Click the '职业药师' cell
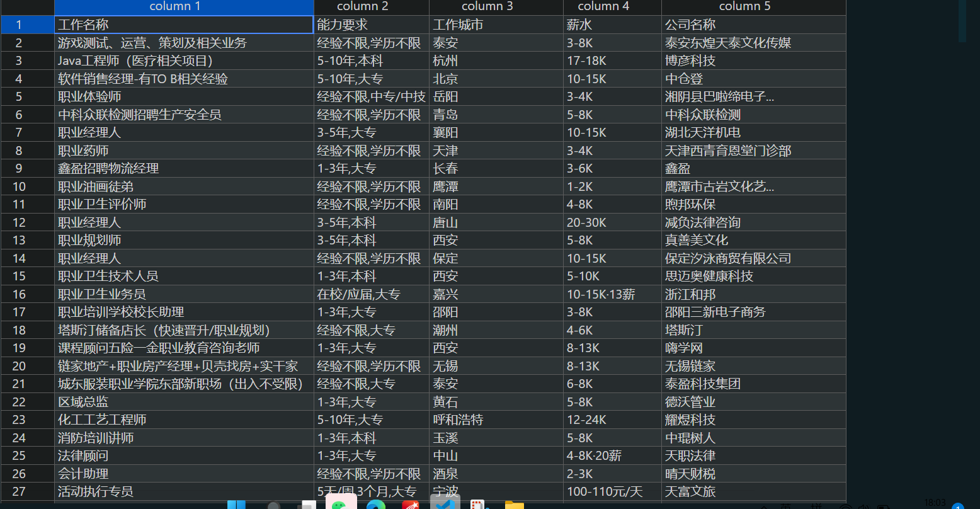Screen dimensions: 980x509 pyautogui.click(x=184, y=151)
